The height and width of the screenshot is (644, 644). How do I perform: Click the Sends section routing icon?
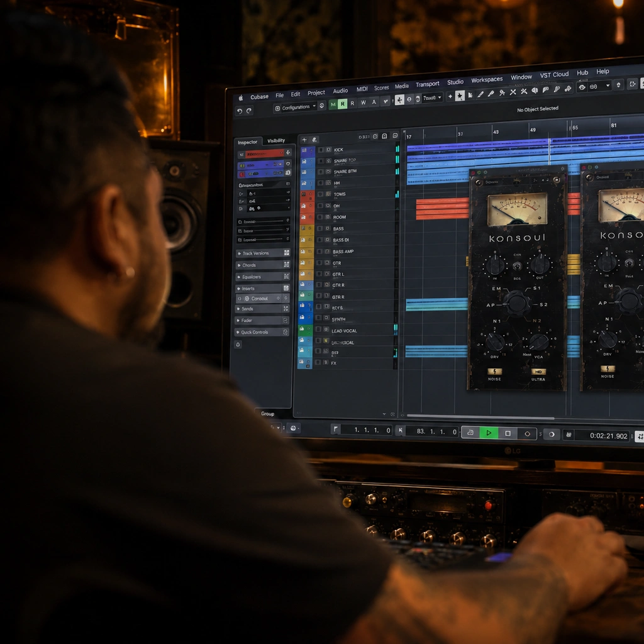pos(286,308)
